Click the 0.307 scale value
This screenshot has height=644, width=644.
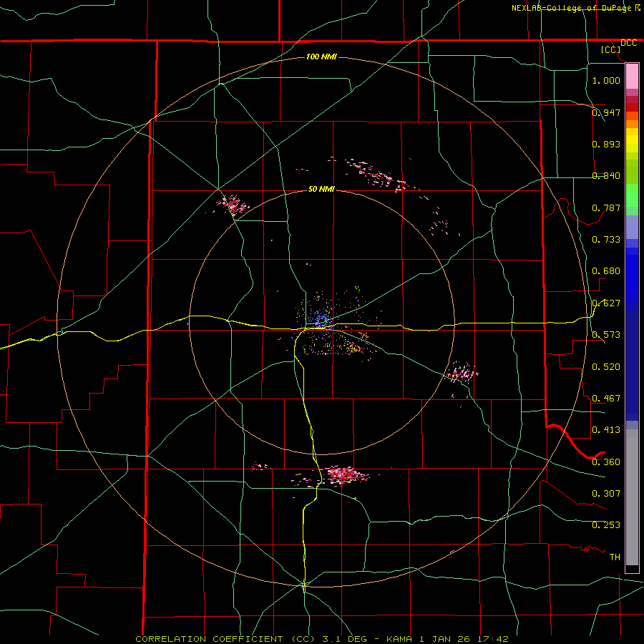606,494
